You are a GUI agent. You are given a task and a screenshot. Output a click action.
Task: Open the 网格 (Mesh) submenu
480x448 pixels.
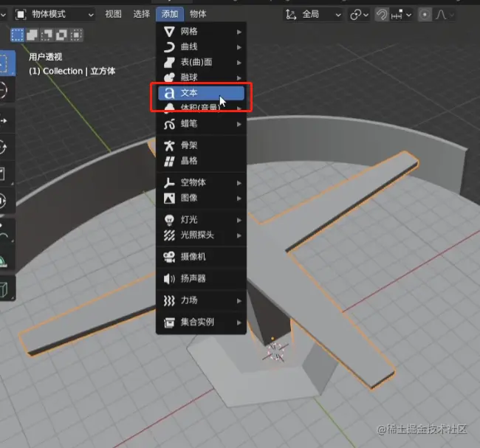pos(201,32)
